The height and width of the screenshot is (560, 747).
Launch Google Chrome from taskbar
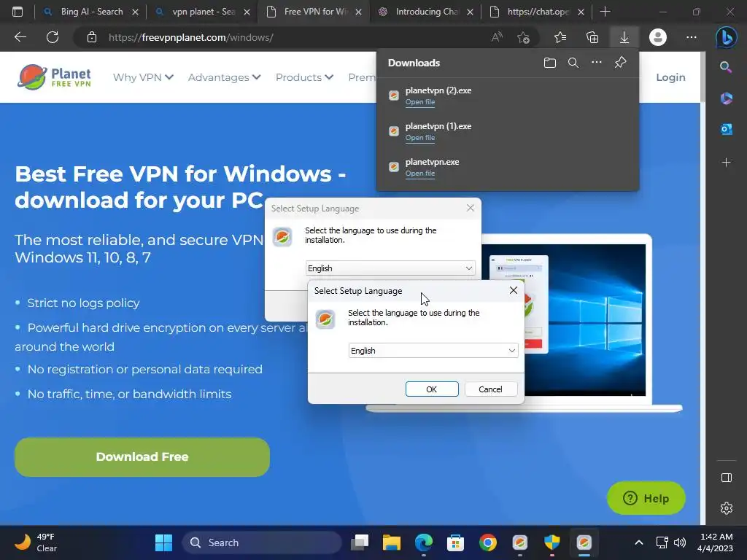(488, 542)
